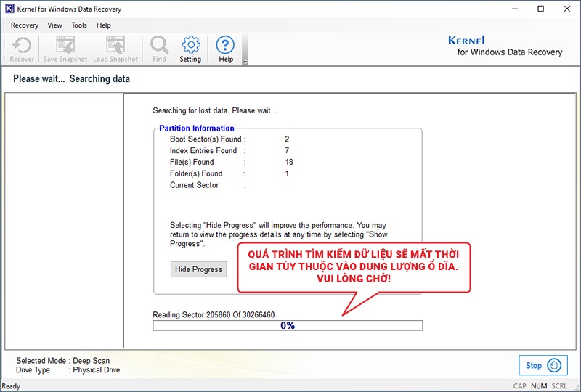Click the Physical Drive type text

(x=97, y=369)
